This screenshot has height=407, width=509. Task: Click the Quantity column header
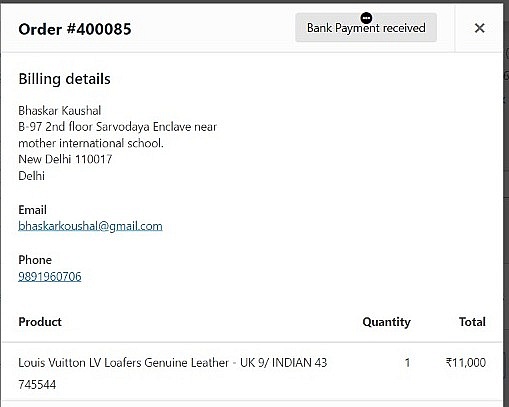point(386,322)
